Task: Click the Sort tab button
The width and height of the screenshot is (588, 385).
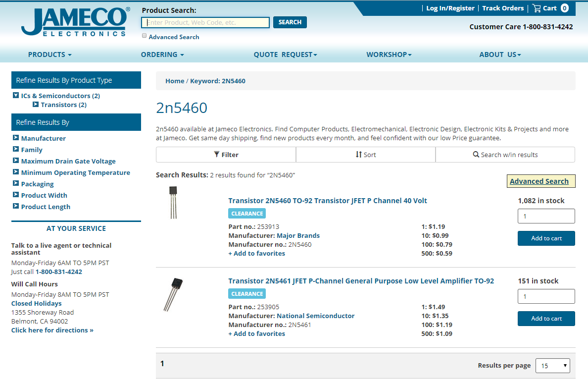Action: [366, 155]
